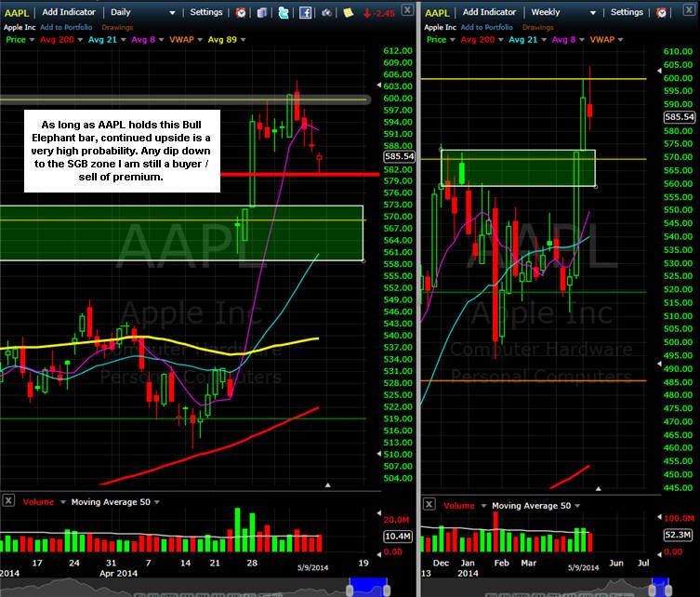This screenshot has width=700, height=597.
Task: Open the yellow sticky note icon
Action: tap(349, 12)
